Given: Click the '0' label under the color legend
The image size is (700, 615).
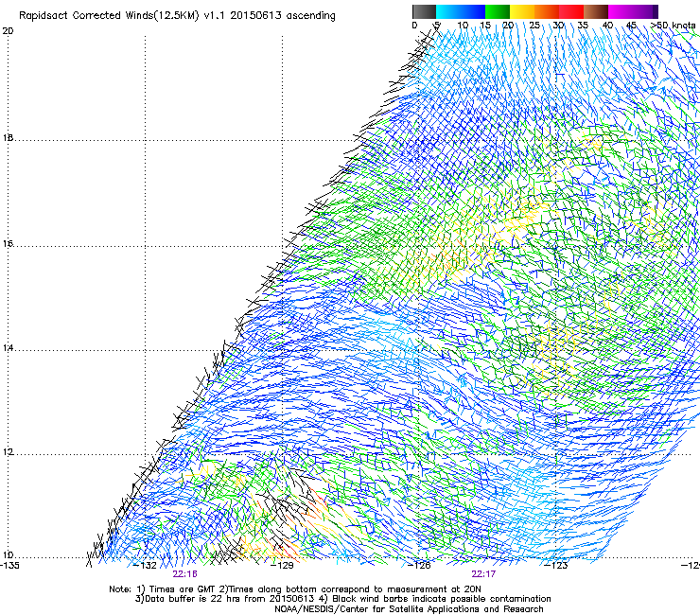Looking at the screenshot, I should 414,26.
